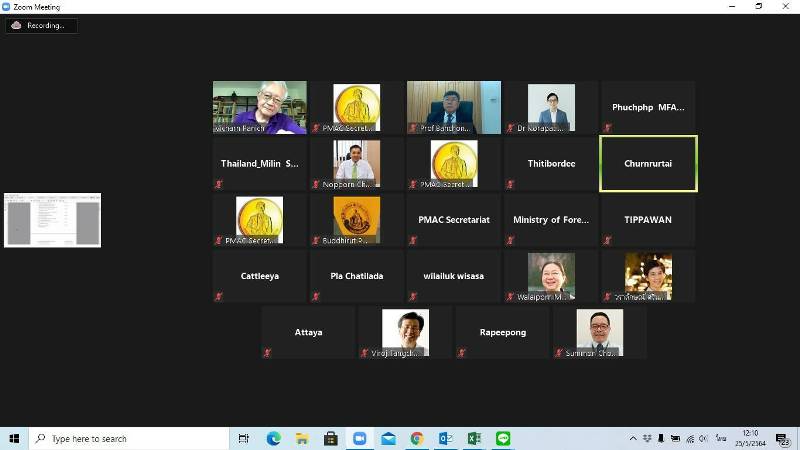Open File Explorer from the taskbar
This screenshot has height=450, width=800.
(302, 438)
